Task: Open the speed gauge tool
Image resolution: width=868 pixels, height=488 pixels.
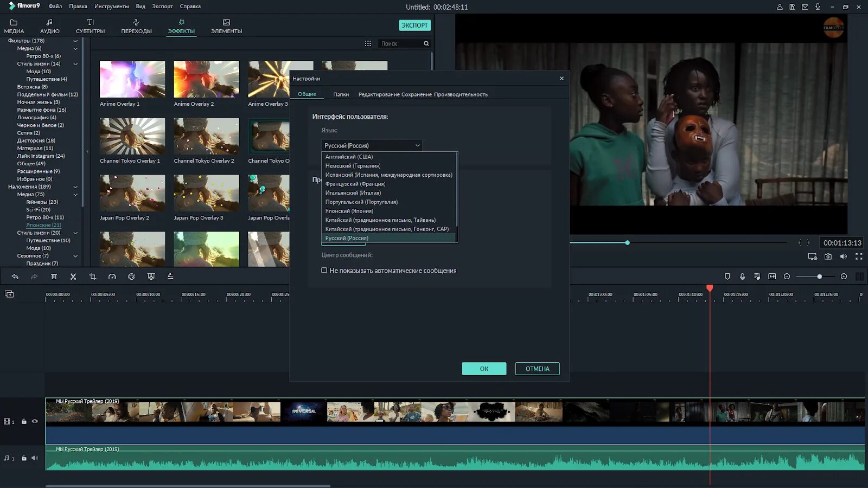Action: [x=112, y=277]
